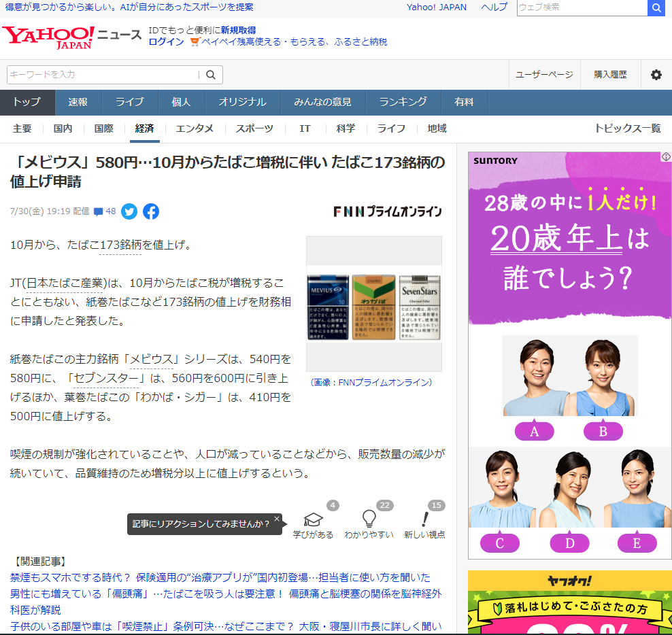Choose option E in the Suntory ad

(x=637, y=543)
